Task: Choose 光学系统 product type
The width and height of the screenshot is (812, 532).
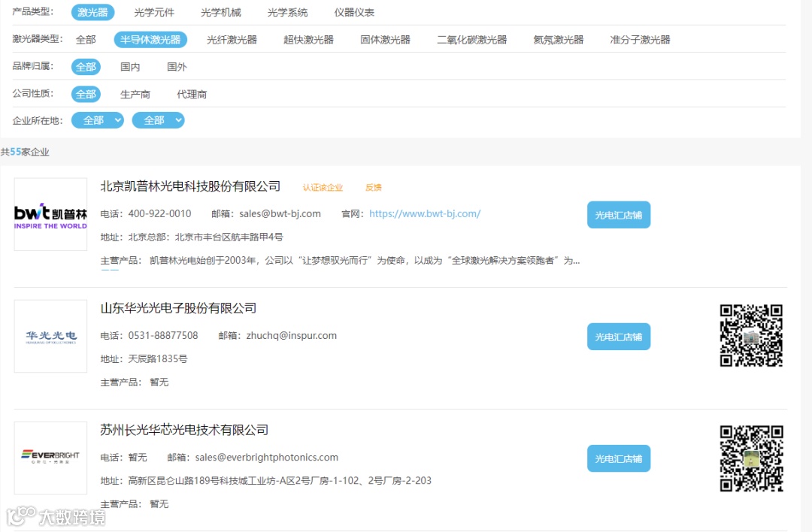Action: pyautogui.click(x=287, y=13)
